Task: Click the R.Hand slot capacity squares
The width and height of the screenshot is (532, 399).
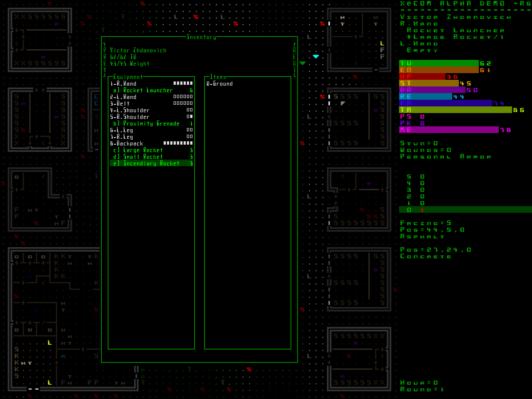Action: (x=183, y=83)
